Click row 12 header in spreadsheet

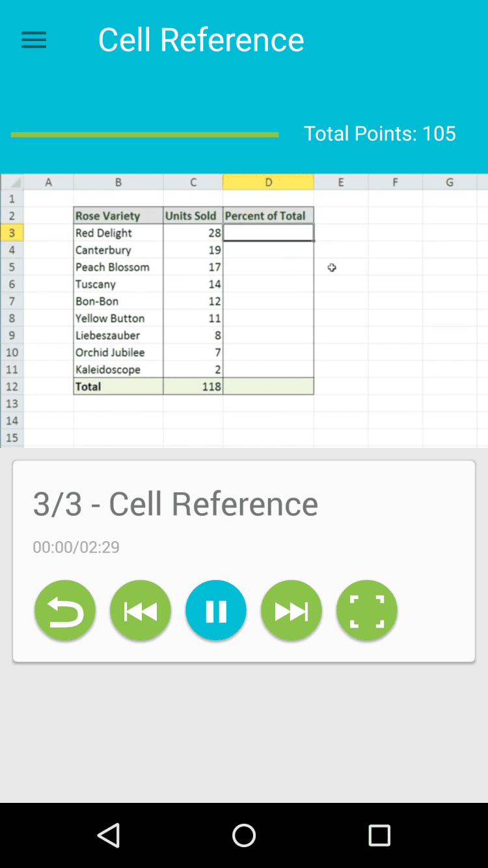pos(12,386)
